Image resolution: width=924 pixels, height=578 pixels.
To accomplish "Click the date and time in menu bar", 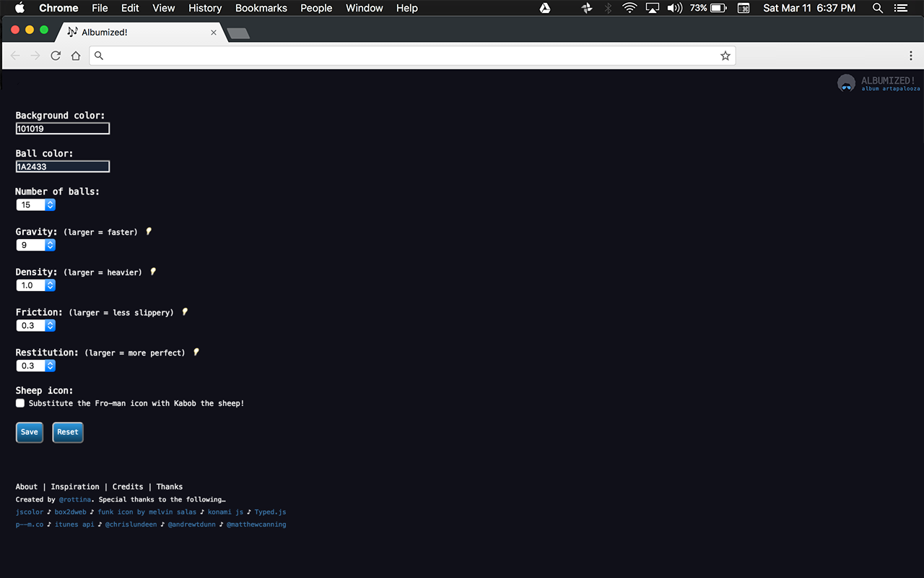I will [809, 8].
